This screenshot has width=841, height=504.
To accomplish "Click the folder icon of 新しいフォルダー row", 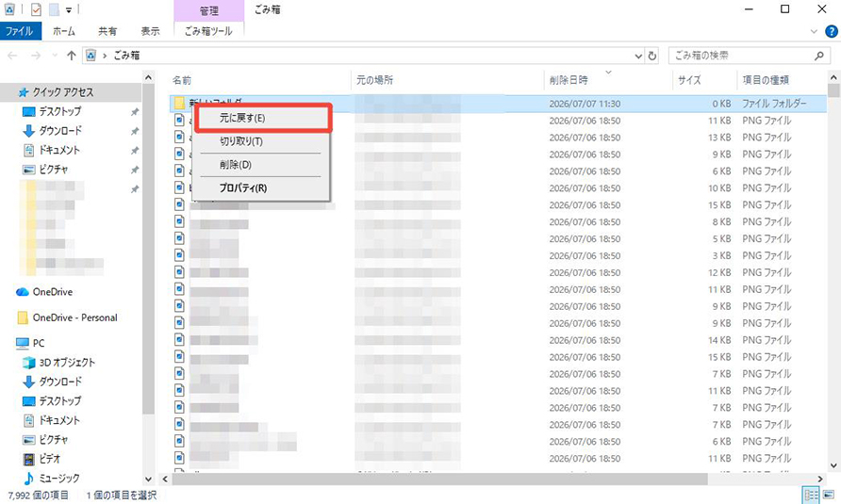I will click(x=179, y=103).
